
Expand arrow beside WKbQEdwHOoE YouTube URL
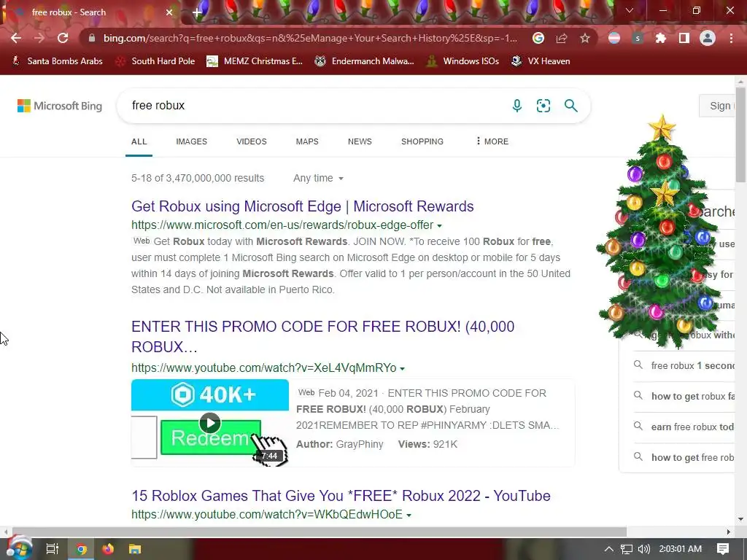(409, 516)
